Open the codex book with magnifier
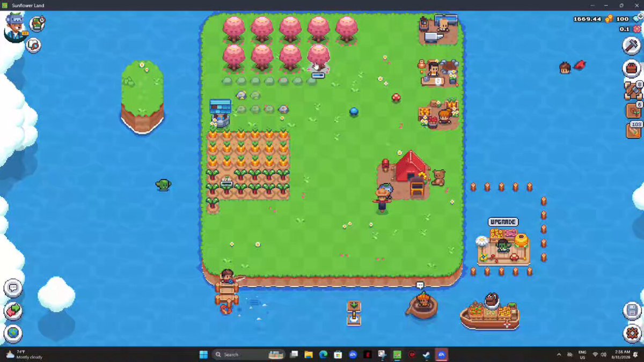Viewport: 644px width, 362px height. click(x=33, y=46)
